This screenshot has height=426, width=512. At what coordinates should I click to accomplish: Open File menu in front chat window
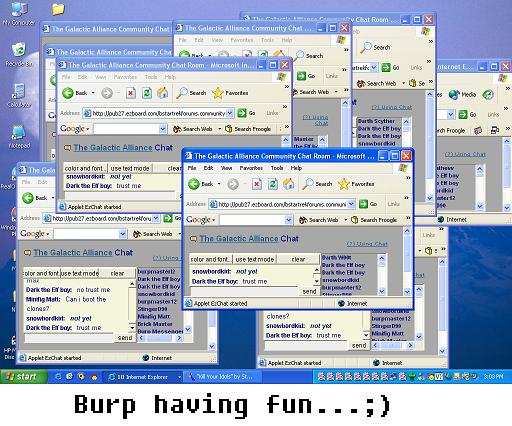tap(192, 168)
